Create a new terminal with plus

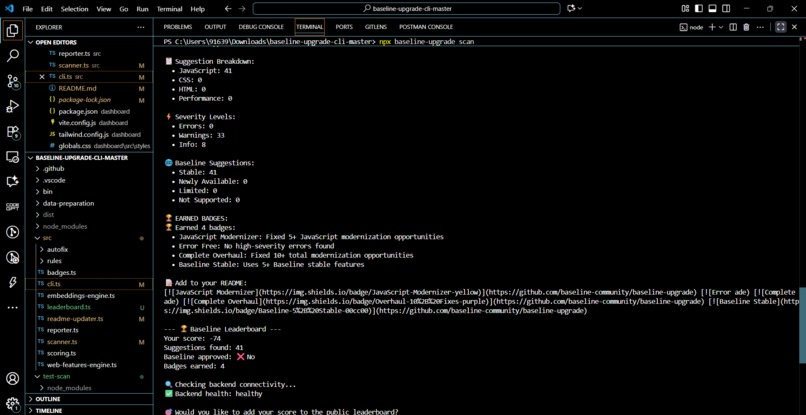point(712,27)
